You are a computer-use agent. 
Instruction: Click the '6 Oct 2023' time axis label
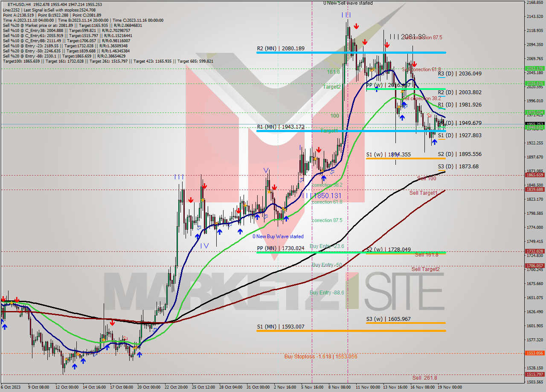(10, 387)
